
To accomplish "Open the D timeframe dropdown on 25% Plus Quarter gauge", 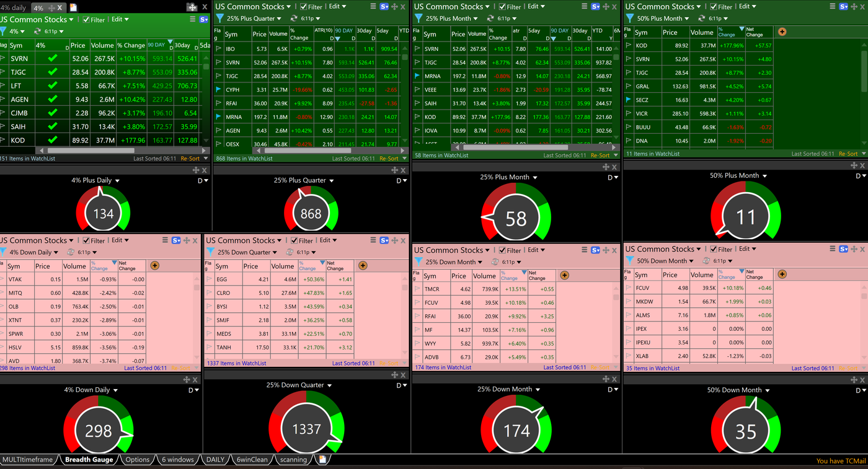I will (x=402, y=181).
